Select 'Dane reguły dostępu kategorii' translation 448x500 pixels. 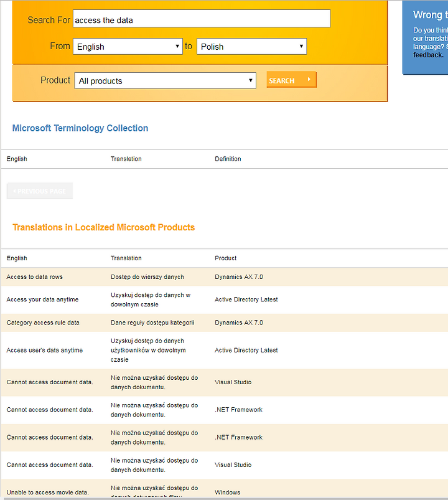(x=152, y=323)
